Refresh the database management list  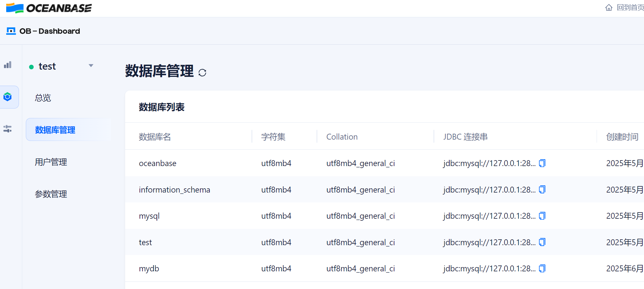(202, 73)
